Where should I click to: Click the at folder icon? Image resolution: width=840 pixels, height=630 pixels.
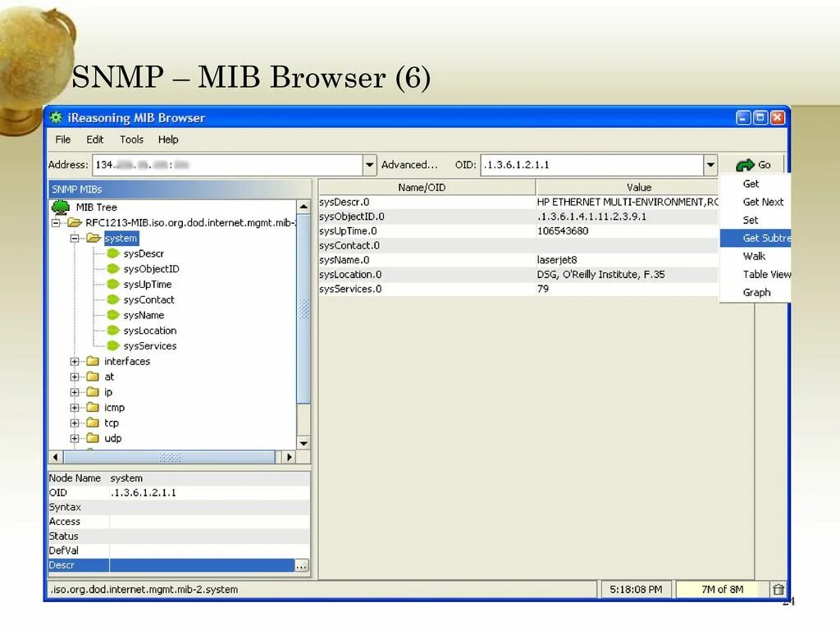[93, 377]
